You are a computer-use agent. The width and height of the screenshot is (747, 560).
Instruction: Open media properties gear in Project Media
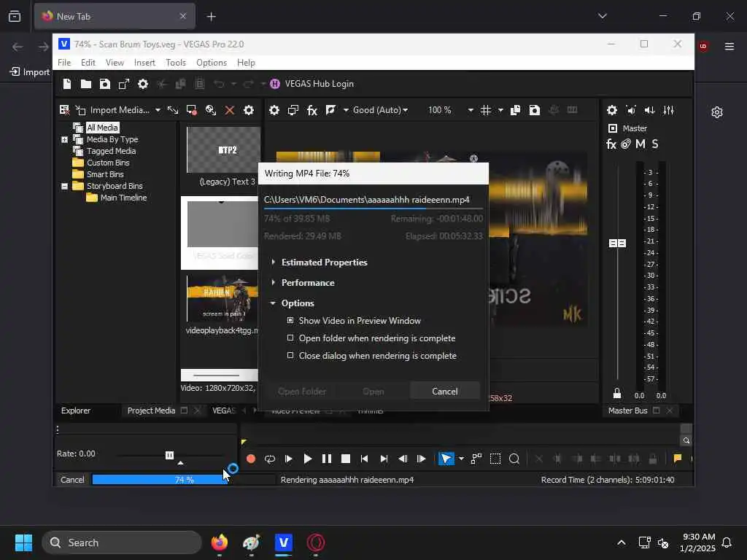(x=249, y=110)
